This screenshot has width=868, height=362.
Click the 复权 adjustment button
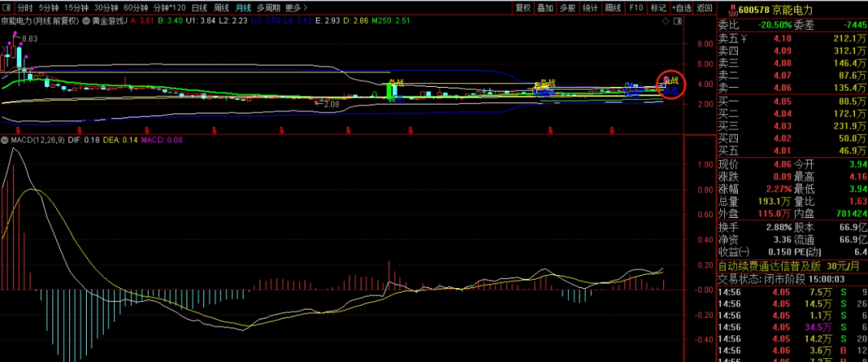coord(523,8)
